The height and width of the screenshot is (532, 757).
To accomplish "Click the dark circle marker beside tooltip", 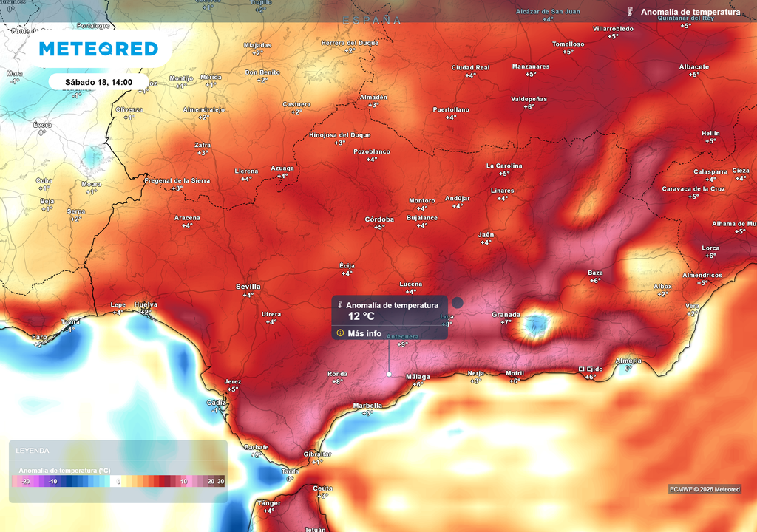I will click(x=457, y=303).
